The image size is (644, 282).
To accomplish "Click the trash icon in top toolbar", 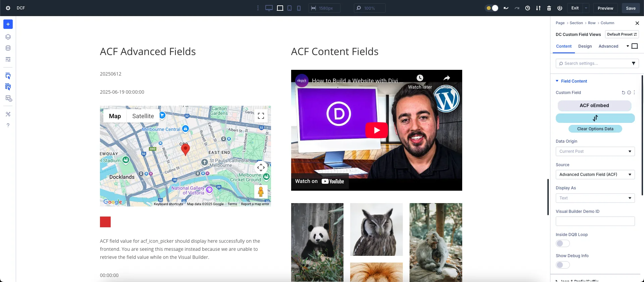I will (549, 8).
